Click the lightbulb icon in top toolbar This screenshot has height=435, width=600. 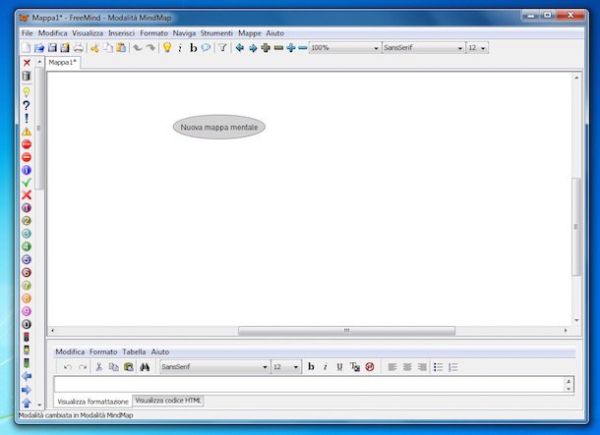(167, 47)
